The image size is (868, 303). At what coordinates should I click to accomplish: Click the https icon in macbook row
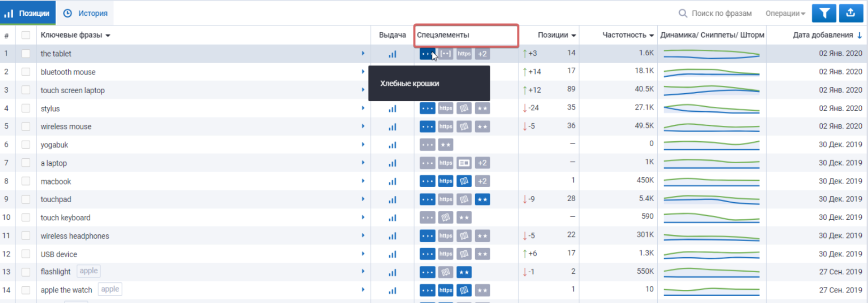tap(445, 181)
